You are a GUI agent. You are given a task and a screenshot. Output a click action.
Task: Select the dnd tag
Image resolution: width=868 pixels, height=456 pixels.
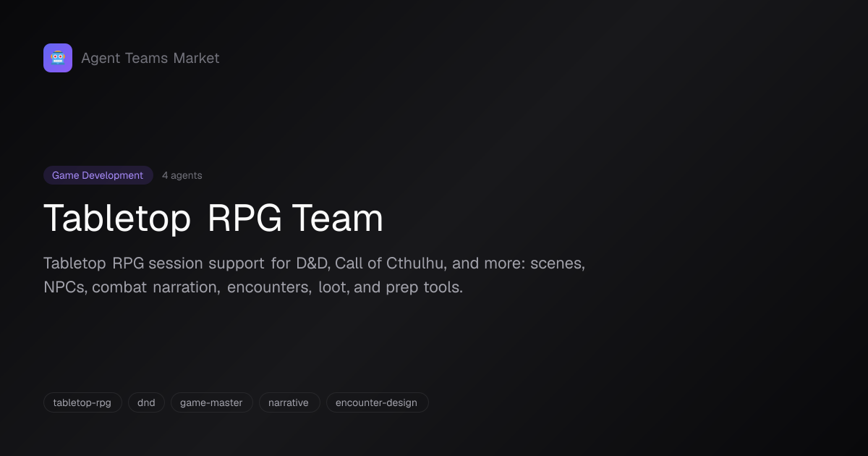(146, 402)
